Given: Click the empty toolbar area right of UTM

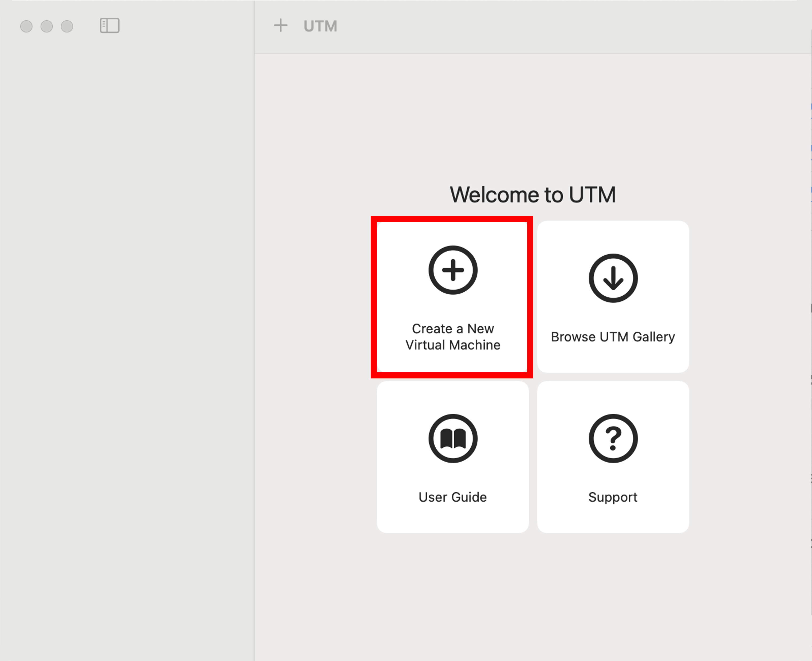Looking at the screenshot, I should pyautogui.click(x=571, y=26).
